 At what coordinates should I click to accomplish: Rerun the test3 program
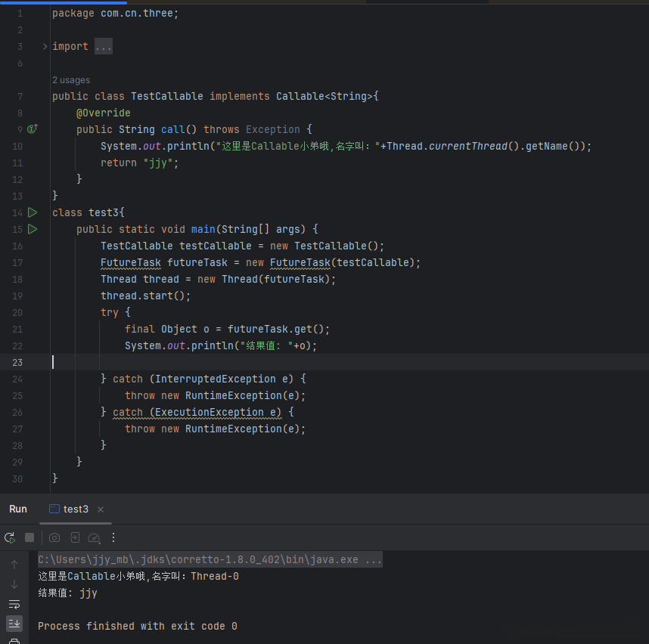pos(10,537)
